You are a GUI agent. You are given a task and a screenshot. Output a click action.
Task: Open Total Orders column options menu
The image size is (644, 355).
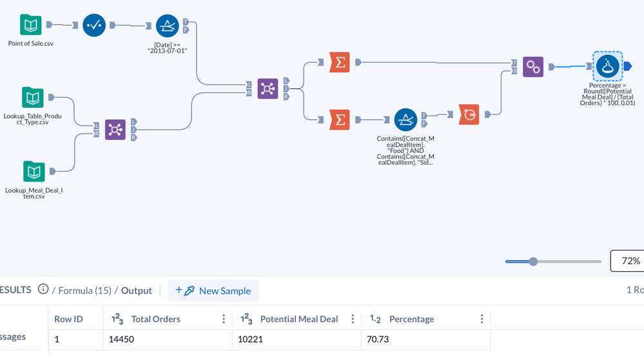(x=224, y=319)
